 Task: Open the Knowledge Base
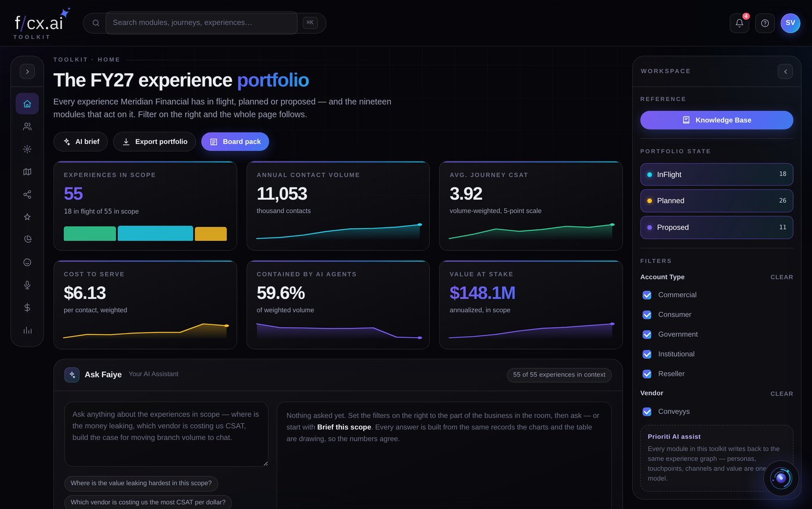tap(716, 120)
